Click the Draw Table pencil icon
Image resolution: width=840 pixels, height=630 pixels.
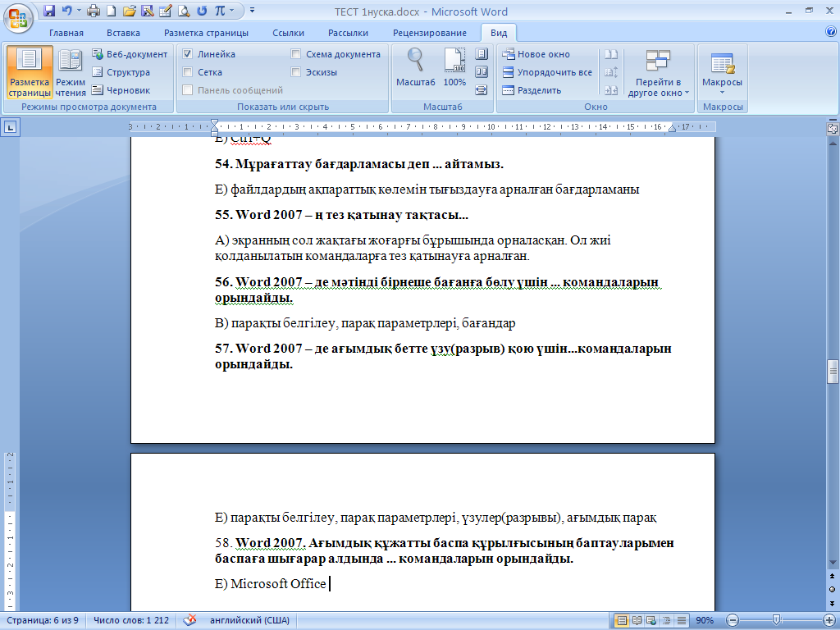coord(166,11)
